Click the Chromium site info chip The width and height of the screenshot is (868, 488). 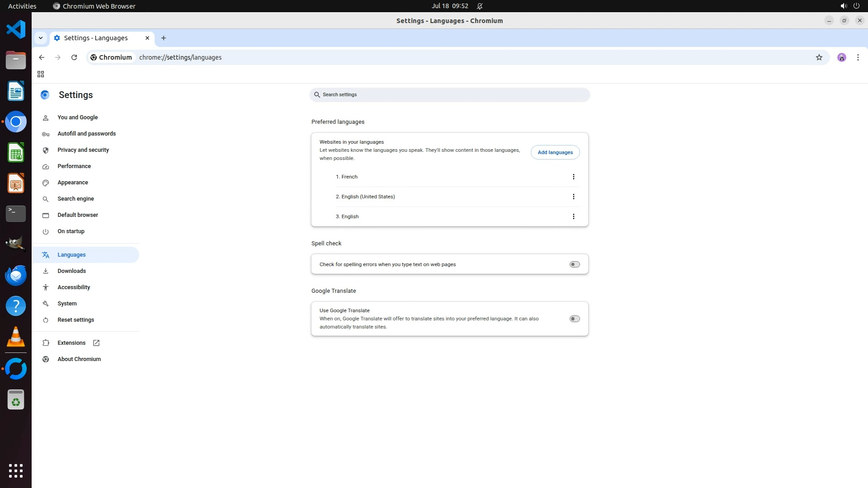point(111,57)
